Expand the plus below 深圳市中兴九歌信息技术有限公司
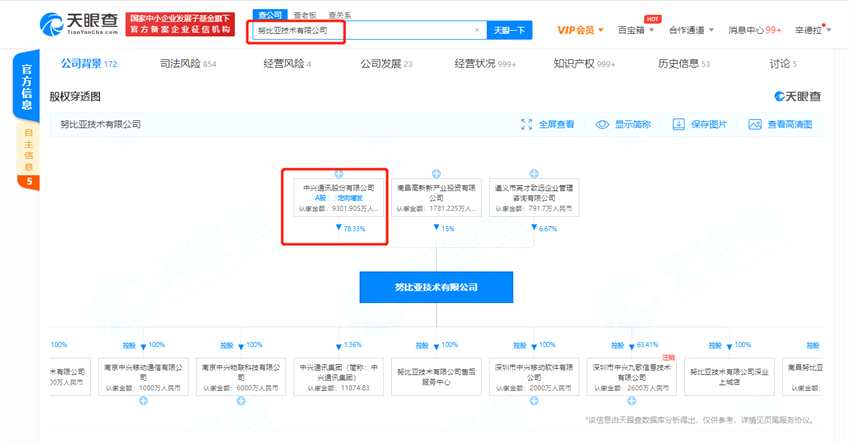The width and height of the screenshot is (850, 443). point(632,401)
